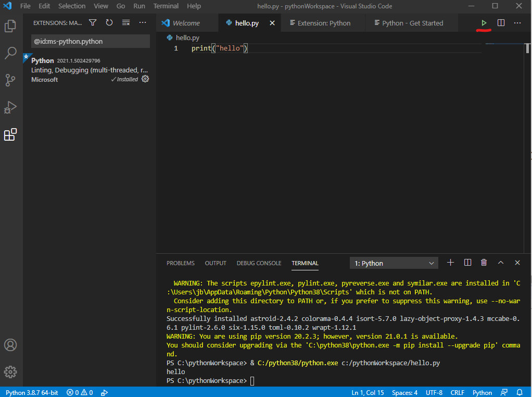
Task: Create a new terminal
Action: coord(450,263)
